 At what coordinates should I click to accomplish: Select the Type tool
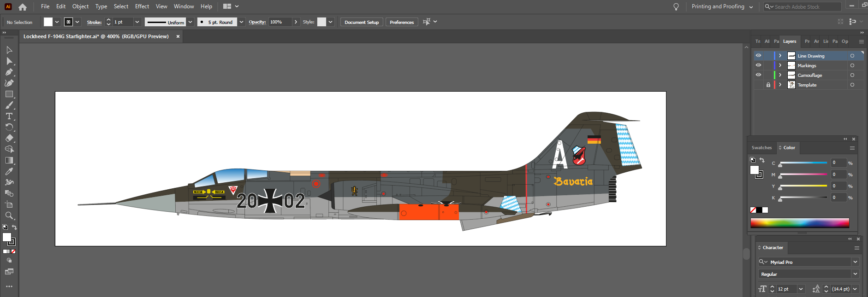click(9, 116)
